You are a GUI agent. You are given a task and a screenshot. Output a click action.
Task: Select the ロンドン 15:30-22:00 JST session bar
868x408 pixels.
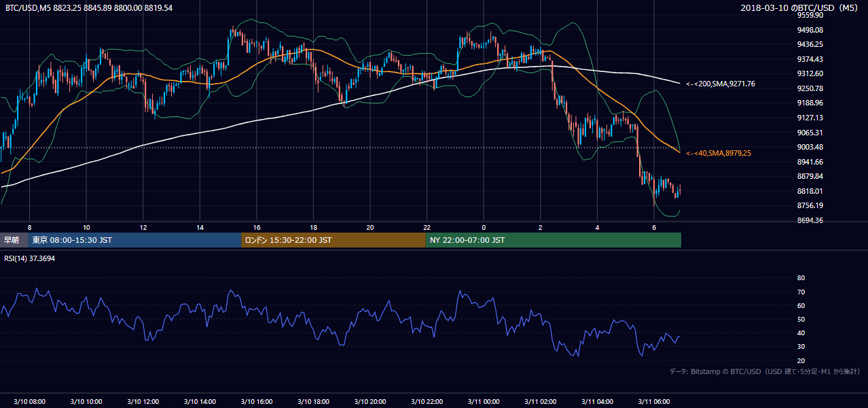(333, 240)
